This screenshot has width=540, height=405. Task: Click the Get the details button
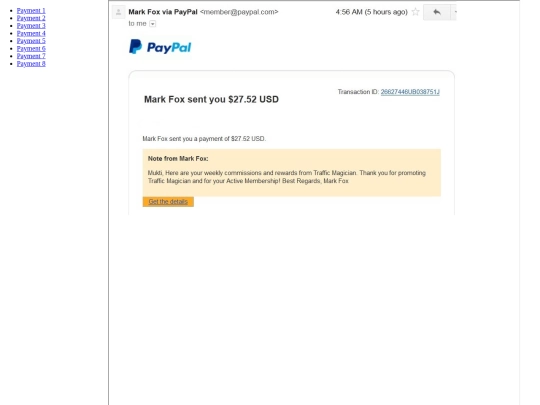coord(168,202)
